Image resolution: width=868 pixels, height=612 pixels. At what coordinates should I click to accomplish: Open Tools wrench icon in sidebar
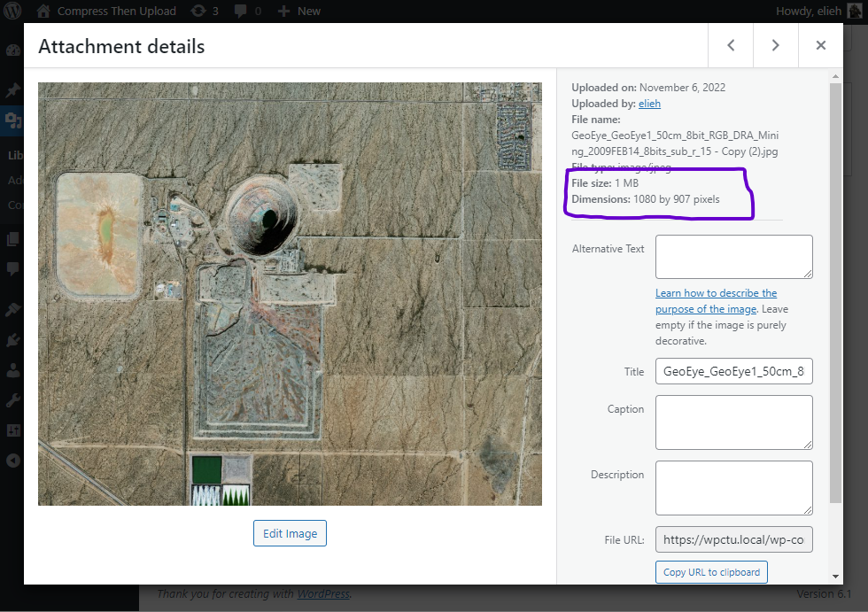pos(12,400)
